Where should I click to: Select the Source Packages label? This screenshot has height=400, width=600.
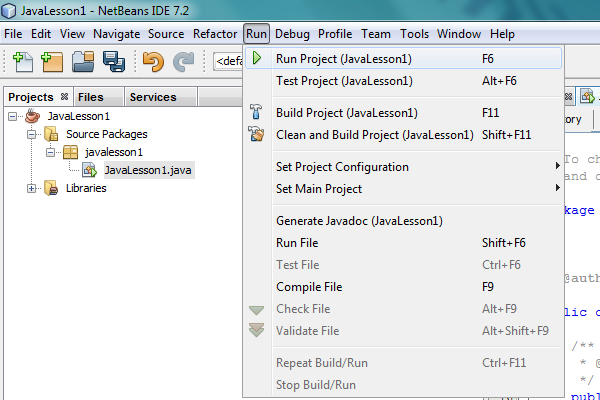(107, 134)
